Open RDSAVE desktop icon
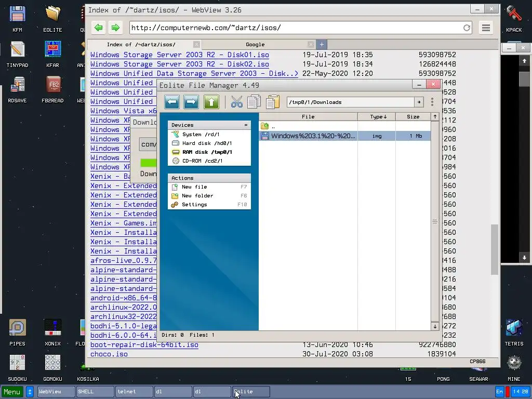 17,89
